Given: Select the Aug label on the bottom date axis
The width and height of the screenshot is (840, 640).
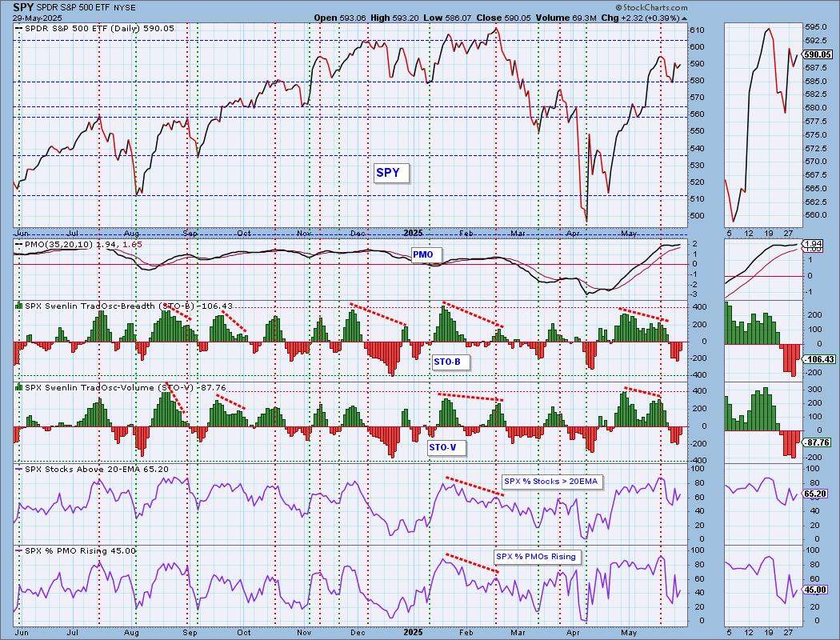Looking at the screenshot, I should [x=131, y=632].
